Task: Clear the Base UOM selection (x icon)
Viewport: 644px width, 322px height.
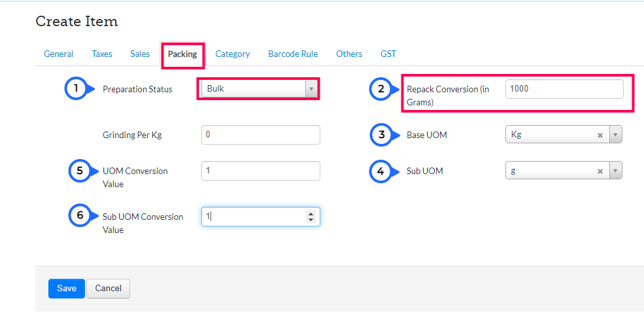Action: coord(600,135)
